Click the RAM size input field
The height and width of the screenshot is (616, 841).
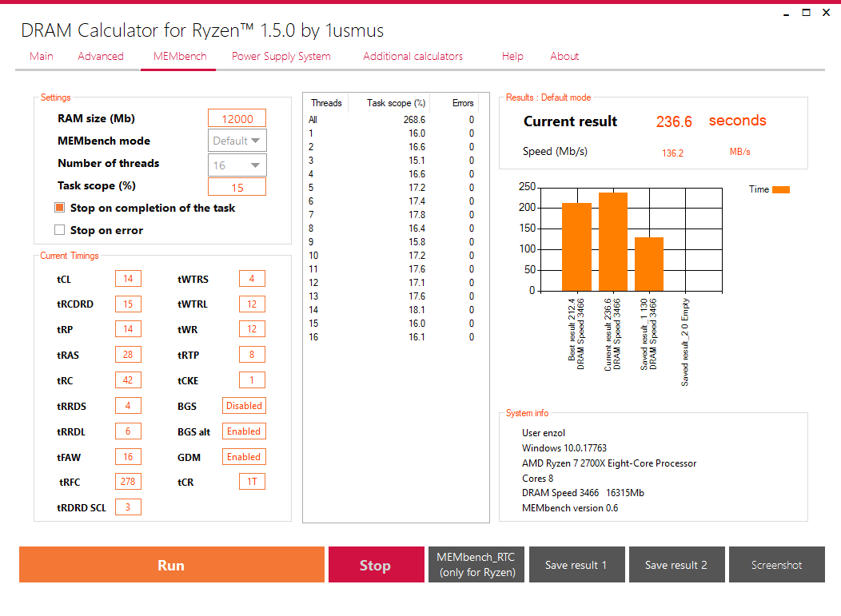tap(237, 118)
